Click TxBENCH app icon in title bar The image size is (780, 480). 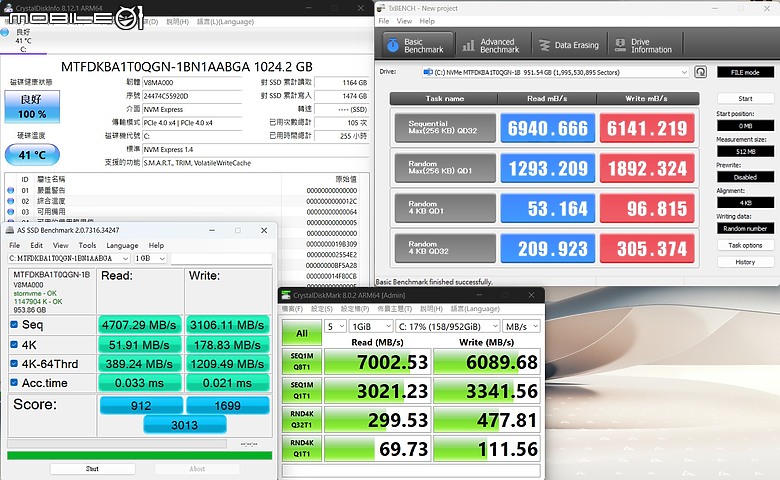(x=381, y=8)
